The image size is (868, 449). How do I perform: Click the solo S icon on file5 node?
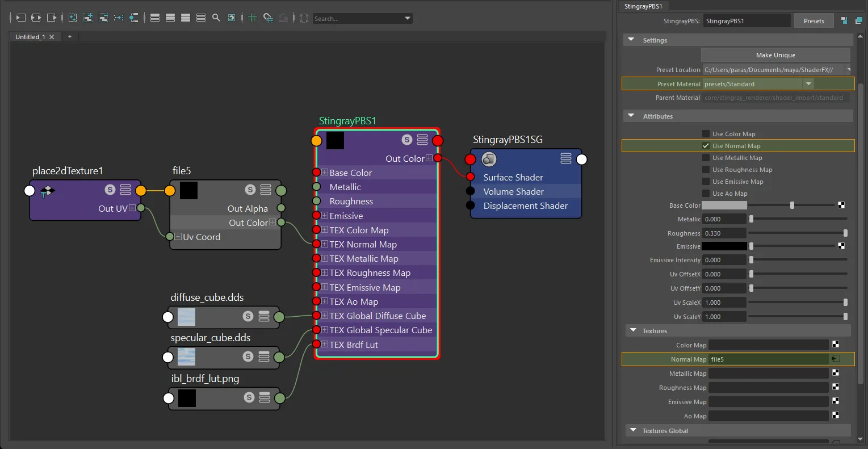click(x=250, y=190)
